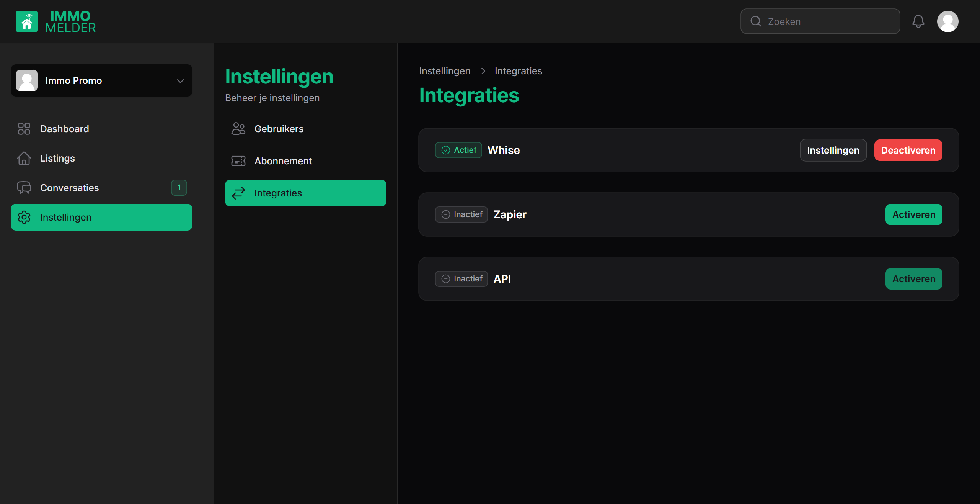Image resolution: width=980 pixels, height=504 pixels.
Task: Expand the Immo Promo account dropdown
Action: (x=180, y=81)
